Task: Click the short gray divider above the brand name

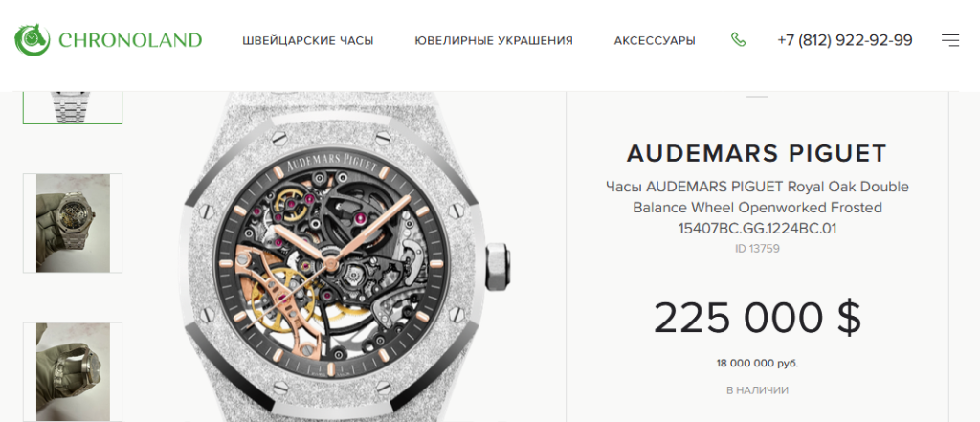Action: (x=757, y=97)
